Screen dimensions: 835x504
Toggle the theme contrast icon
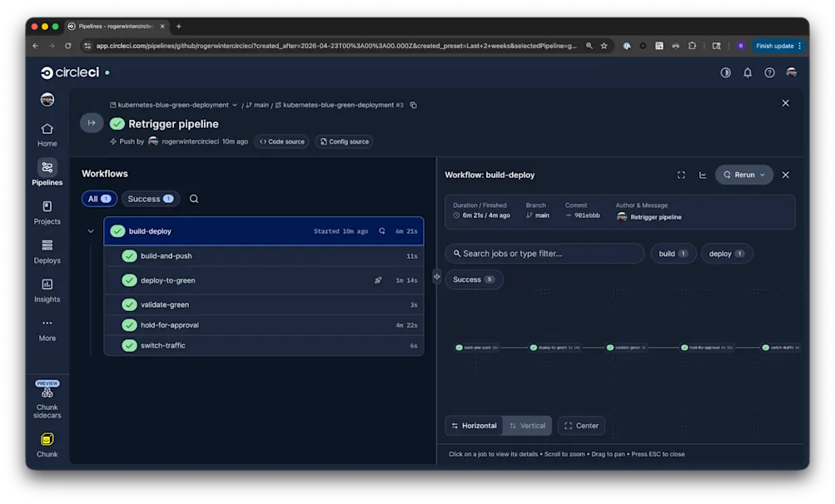click(725, 72)
